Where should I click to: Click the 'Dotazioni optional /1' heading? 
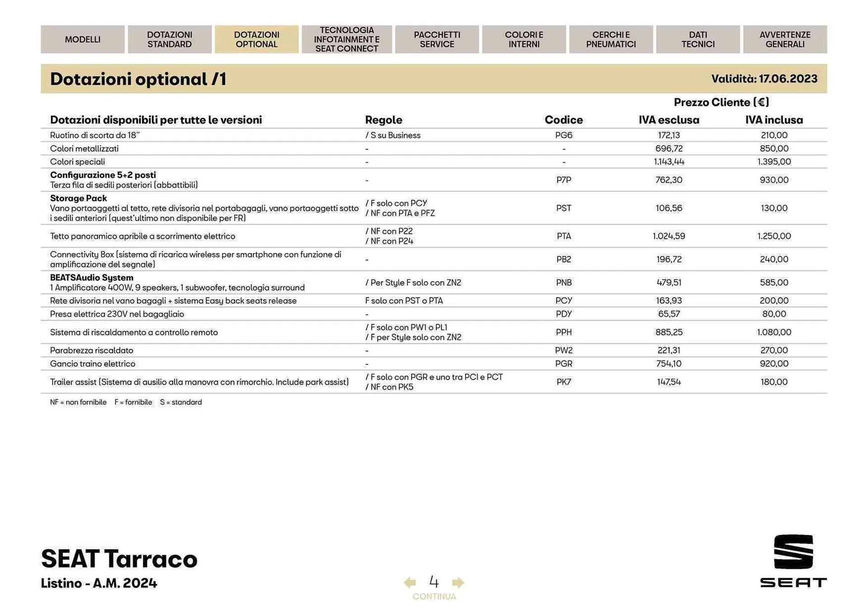[x=138, y=79]
